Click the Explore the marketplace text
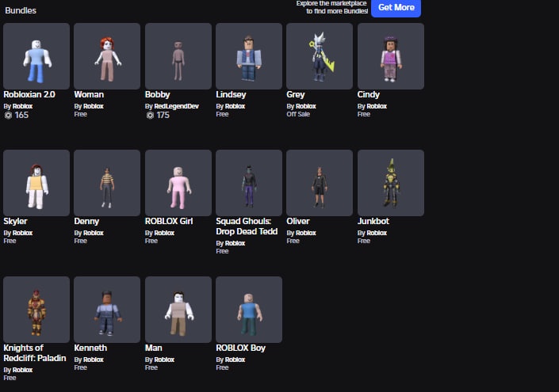Screen dimensions: 559x392 331,7
